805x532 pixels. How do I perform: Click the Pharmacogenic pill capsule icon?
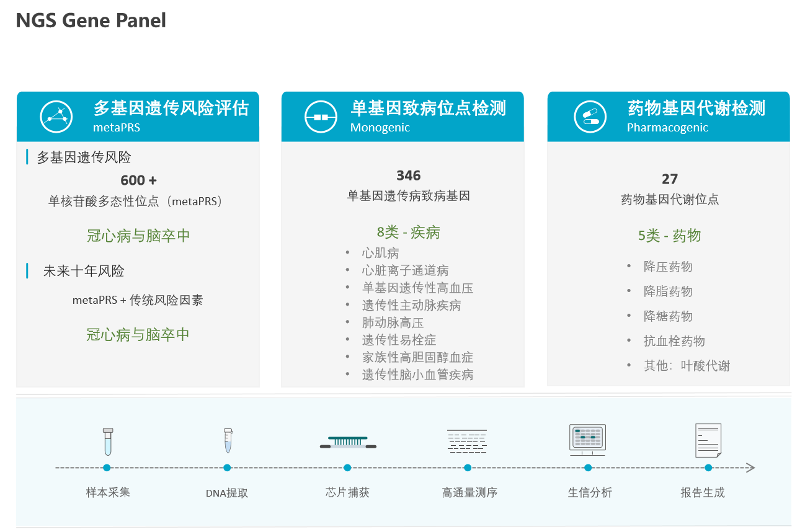pyautogui.click(x=586, y=117)
